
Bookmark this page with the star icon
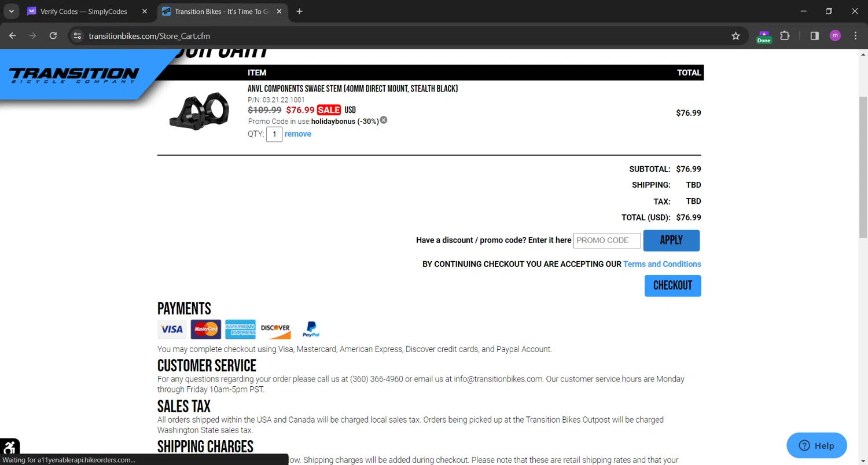click(735, 36)
